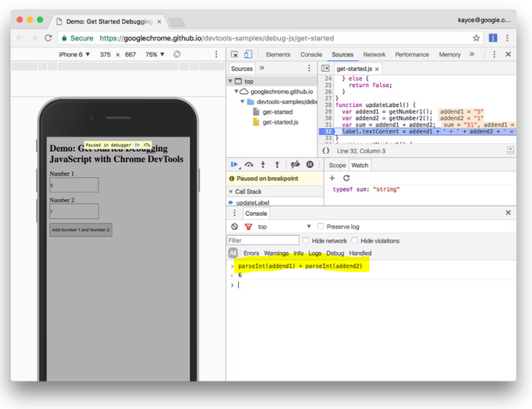Pretty print the source with braces icon

[326, 151]
